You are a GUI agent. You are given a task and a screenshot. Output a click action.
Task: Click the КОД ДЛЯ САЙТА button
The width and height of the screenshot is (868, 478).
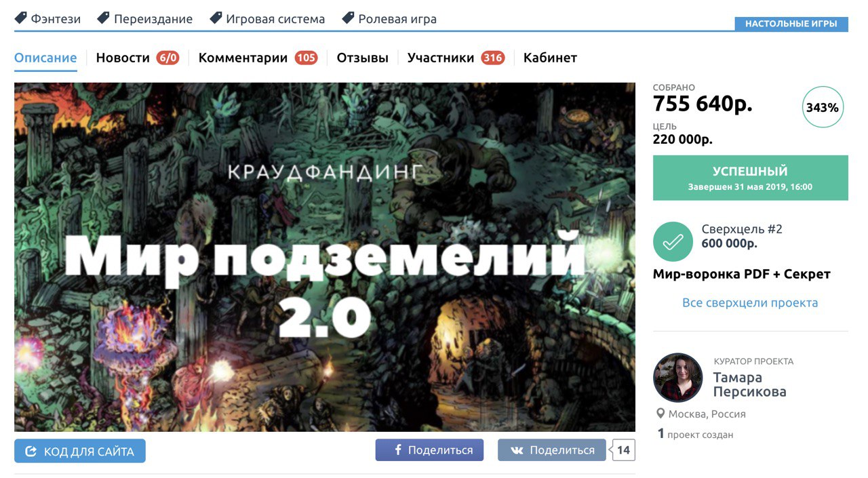(x=80, y=451)
